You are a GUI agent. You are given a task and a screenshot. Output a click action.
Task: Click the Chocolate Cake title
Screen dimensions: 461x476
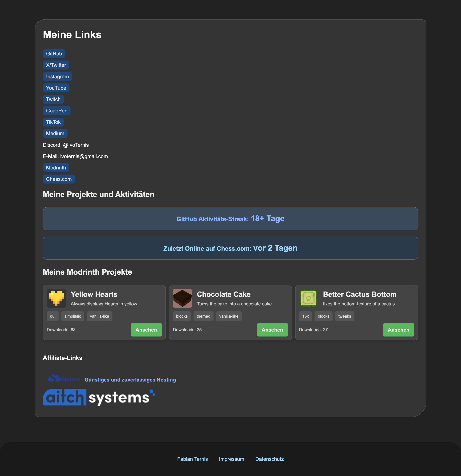click(224, 294)
